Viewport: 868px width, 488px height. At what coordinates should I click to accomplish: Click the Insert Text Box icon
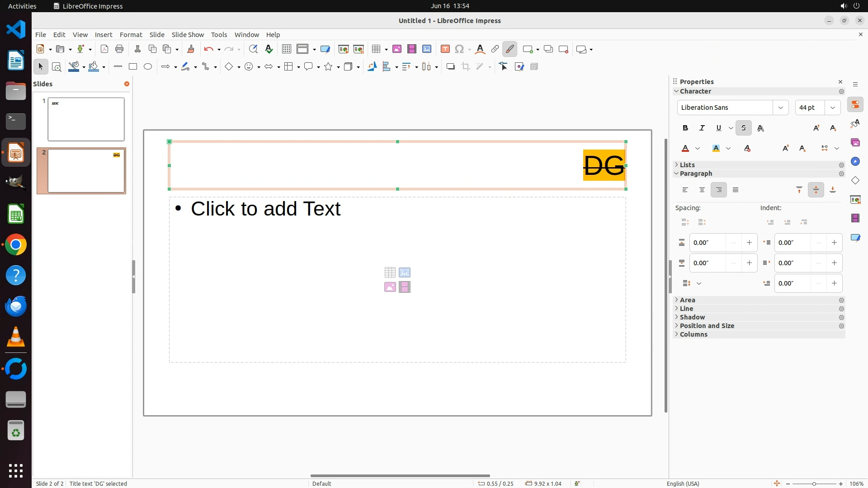click(445, 49)
